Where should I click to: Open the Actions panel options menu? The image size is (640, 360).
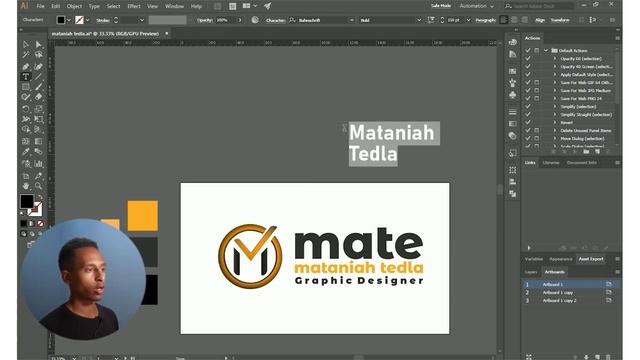point(618,38)
